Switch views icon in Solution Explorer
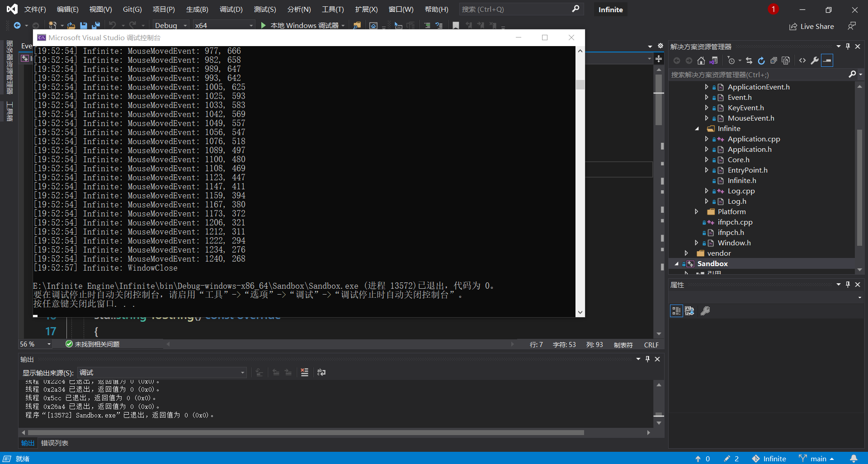The height and width of the screenshot is (464, 868). 714,61
